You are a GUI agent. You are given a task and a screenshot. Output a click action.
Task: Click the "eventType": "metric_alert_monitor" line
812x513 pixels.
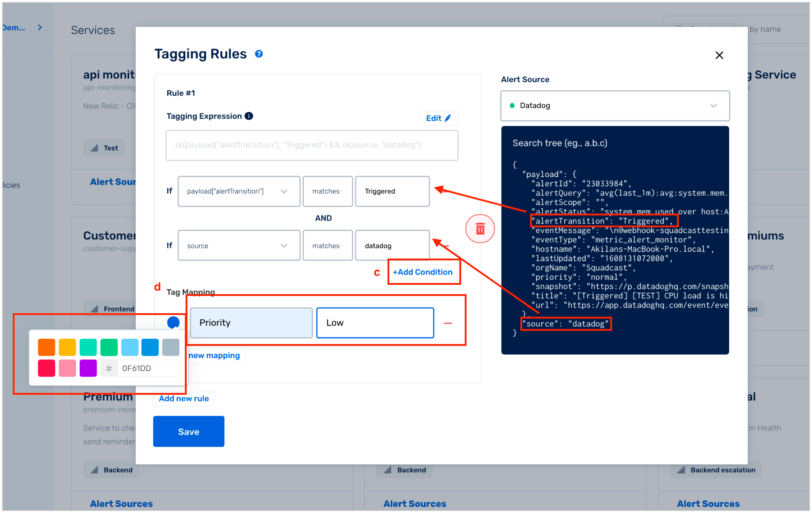pyautogui.click(x=614, y=240)
